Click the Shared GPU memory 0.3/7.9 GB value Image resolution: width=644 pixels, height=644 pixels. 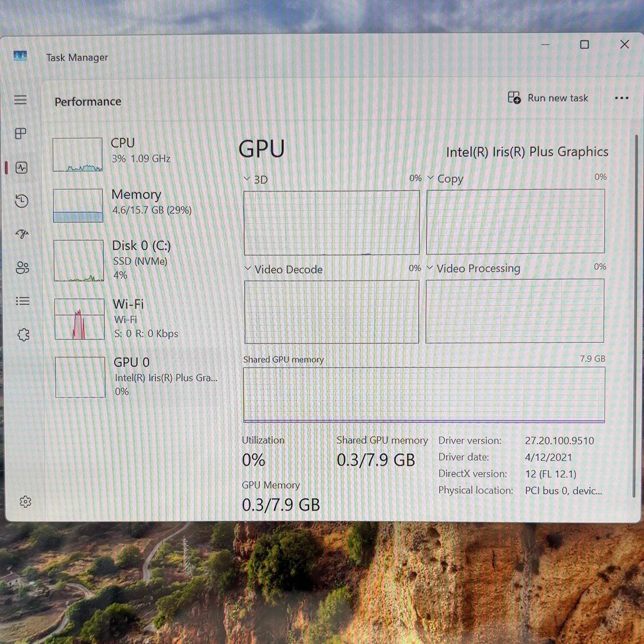[376, 460]
